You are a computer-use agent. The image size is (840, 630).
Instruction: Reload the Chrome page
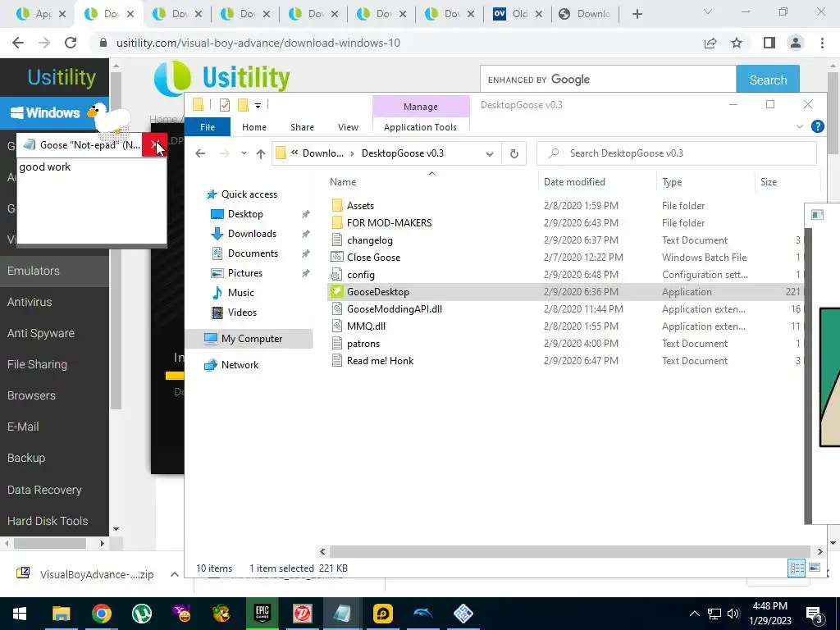point(71,43)
